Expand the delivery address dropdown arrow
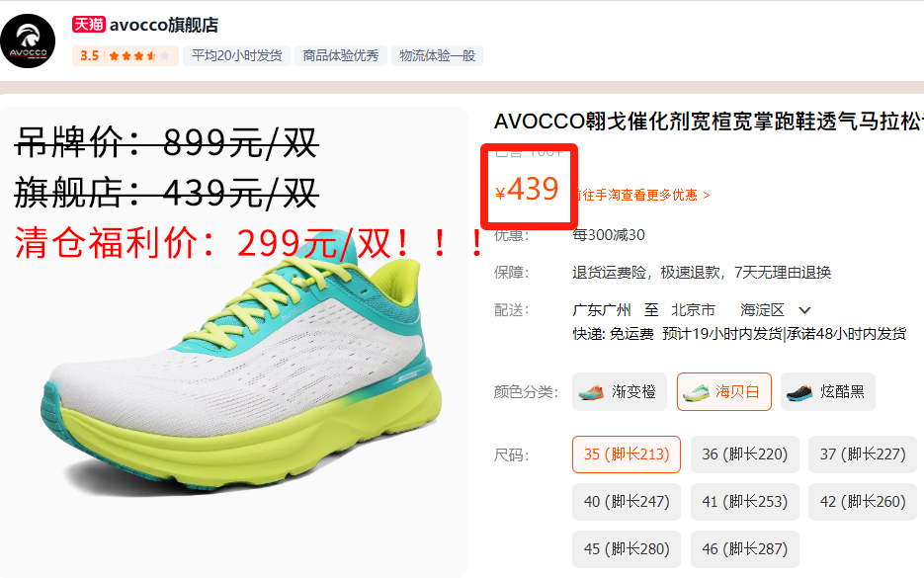Image resolution: width=924 pixels, height=578 pixels. coord(805,310)
